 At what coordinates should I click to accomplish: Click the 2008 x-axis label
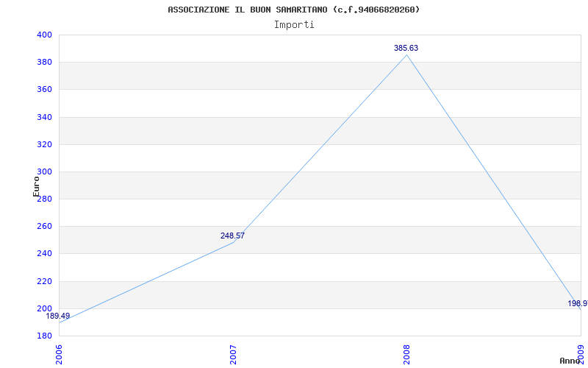407,355
